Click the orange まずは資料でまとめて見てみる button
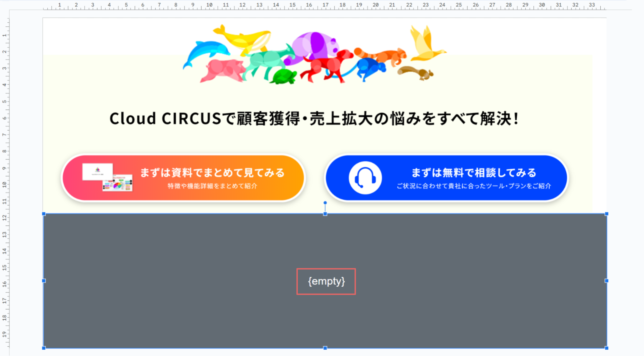644x356 pixels. [183, 178]
